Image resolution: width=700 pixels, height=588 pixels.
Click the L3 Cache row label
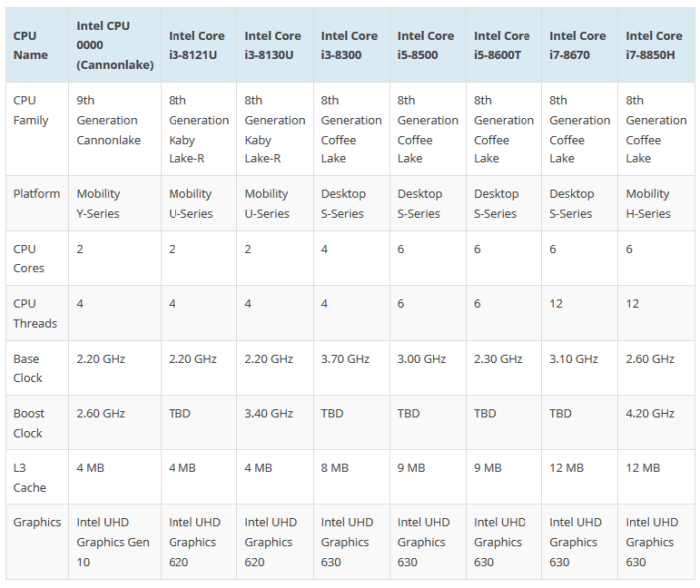click(x=37, y=477)
